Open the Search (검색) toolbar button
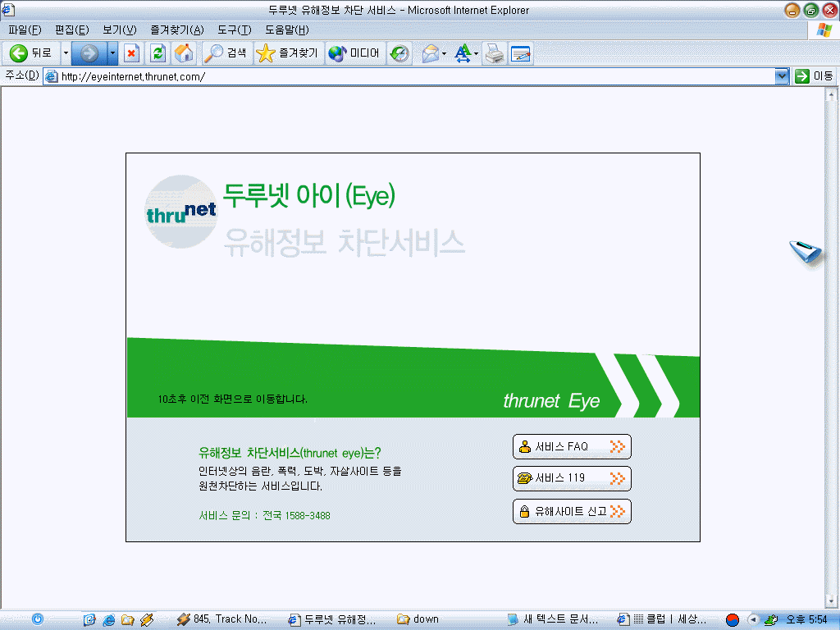Screen dimensions: 840x630 [226, 53]
